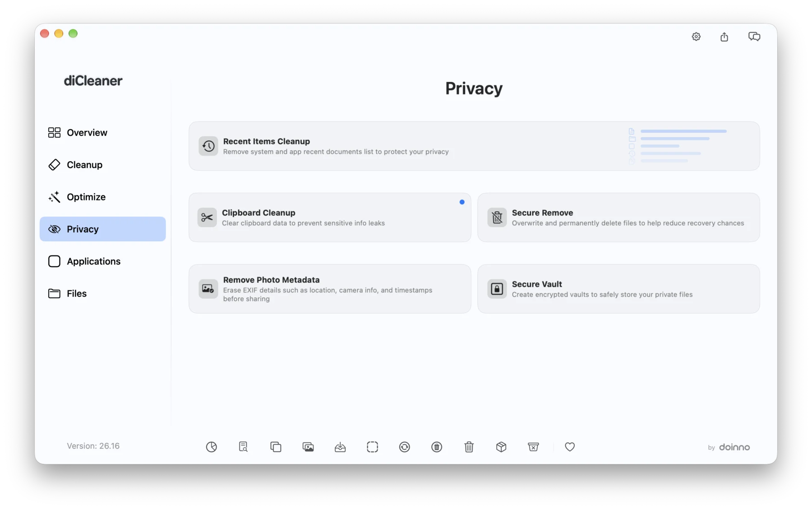Switch to the Cleanup section
This screenshot has width=812, height=510.
(x=102, y=165)
